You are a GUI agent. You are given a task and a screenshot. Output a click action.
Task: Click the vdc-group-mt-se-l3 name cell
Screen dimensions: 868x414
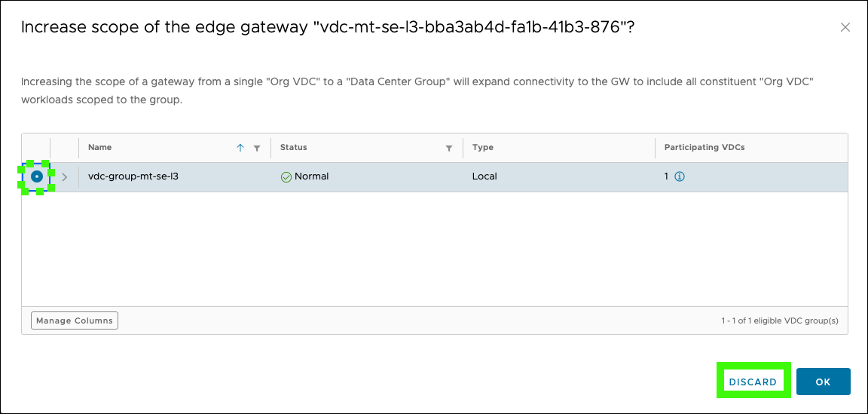point(133,176)
